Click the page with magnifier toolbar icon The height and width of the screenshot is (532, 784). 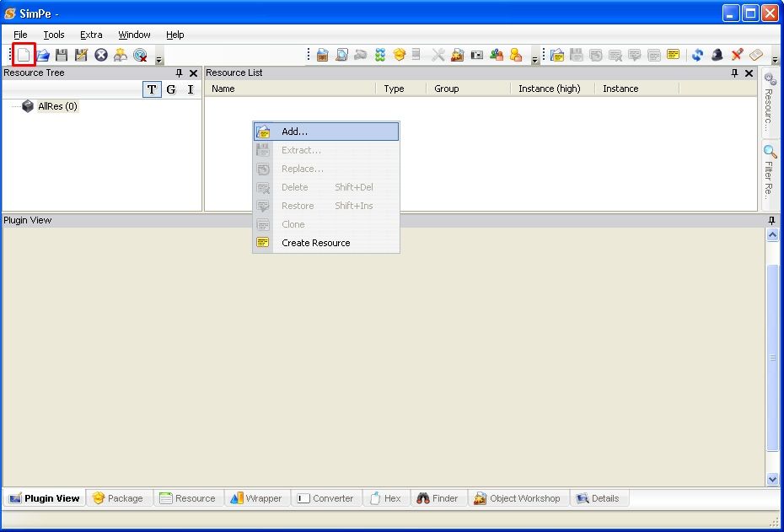click(x=341, y=55)
